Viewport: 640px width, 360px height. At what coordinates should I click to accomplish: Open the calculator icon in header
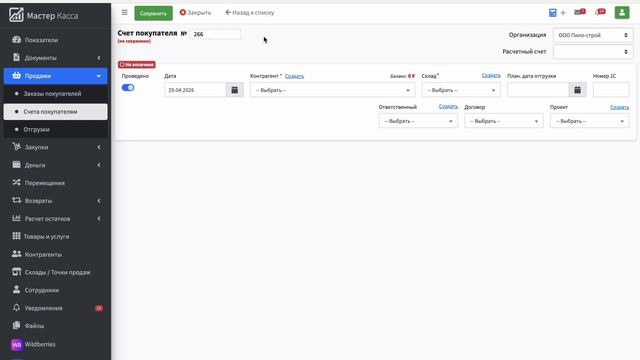tap(552, 13)
